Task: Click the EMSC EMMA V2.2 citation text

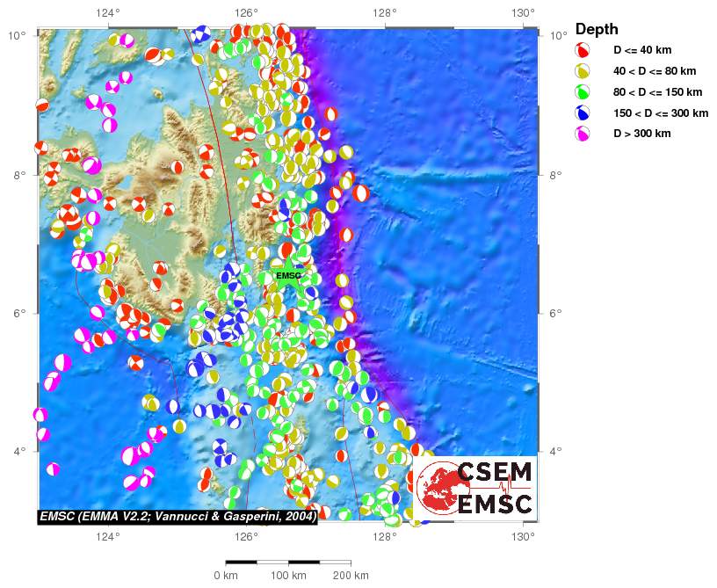Action: 177,517
